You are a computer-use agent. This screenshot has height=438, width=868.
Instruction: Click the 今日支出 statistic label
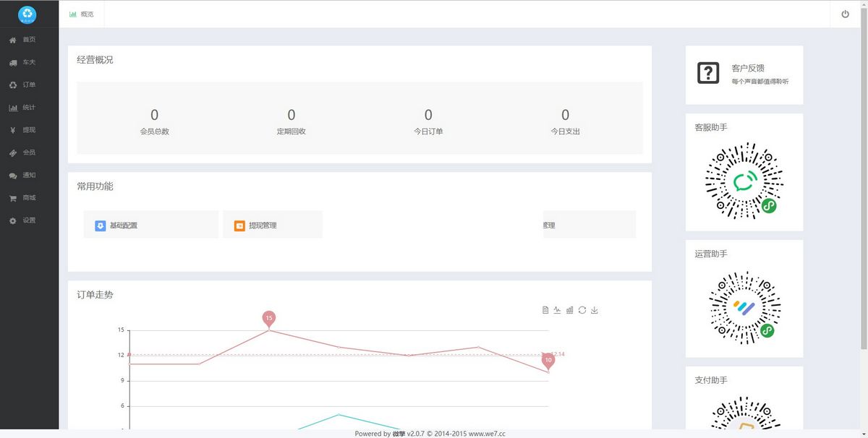click(565, 132)
